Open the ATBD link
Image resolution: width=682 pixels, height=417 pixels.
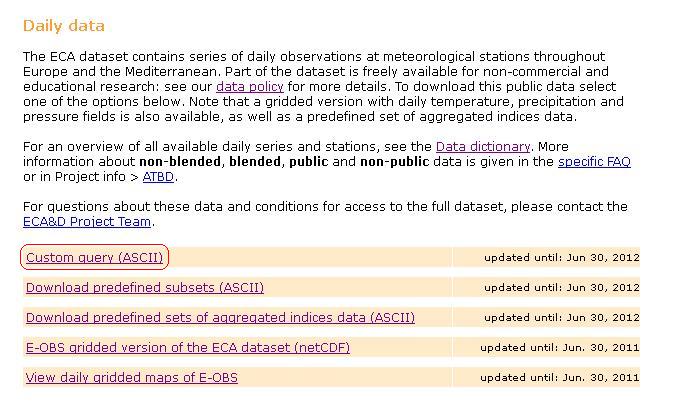tap(158, 177)
